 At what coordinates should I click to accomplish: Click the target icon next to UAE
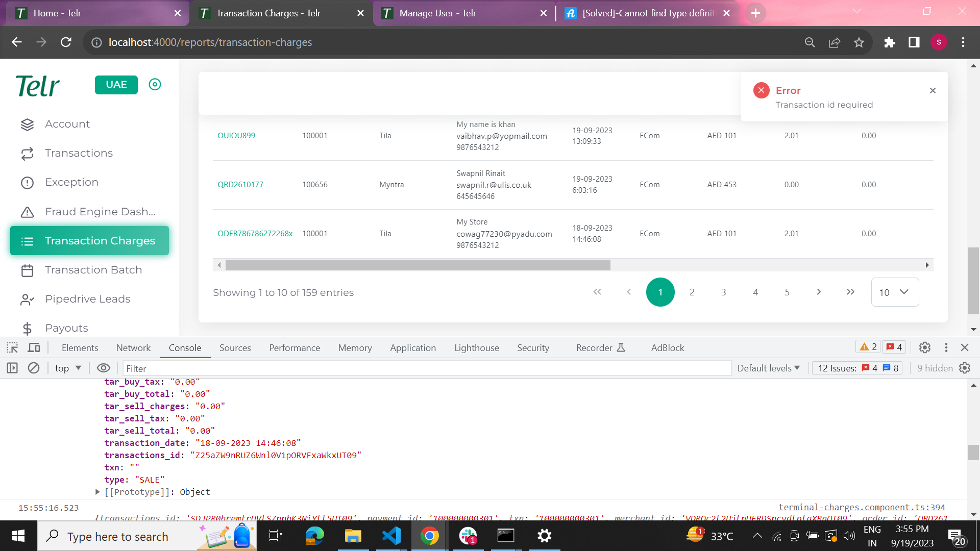[155, 84]
